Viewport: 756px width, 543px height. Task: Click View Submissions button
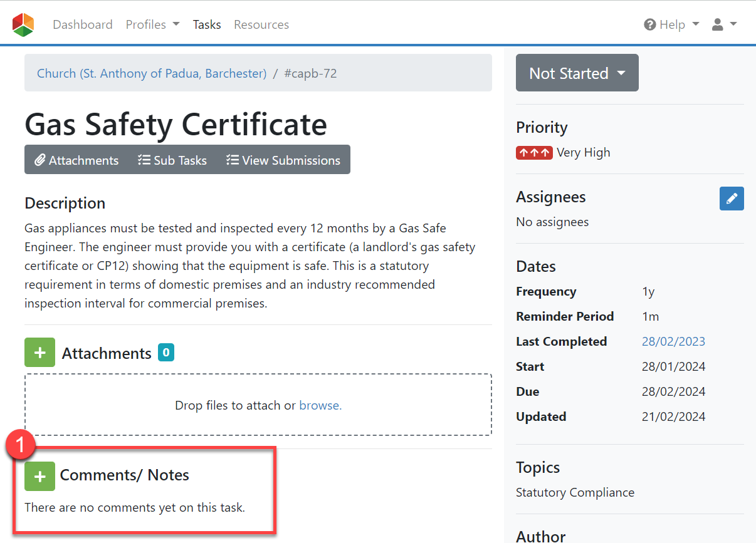click(283, 160)
